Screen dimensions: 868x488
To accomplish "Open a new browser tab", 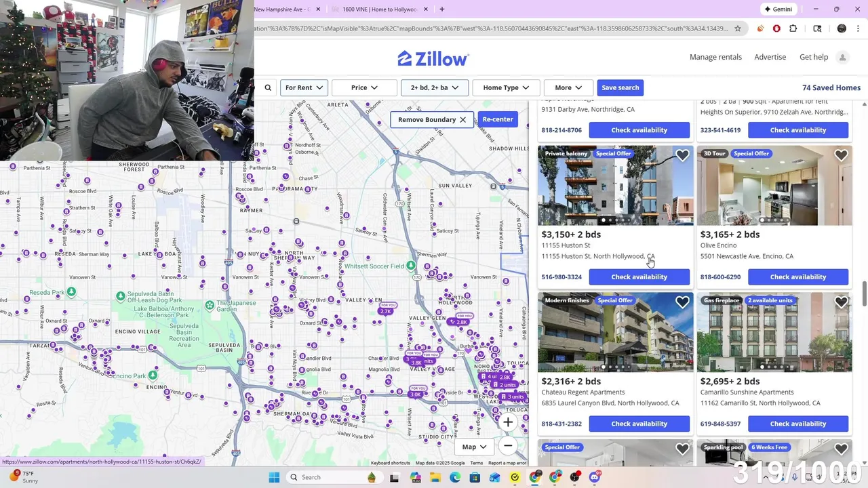I will click(442, 9).
